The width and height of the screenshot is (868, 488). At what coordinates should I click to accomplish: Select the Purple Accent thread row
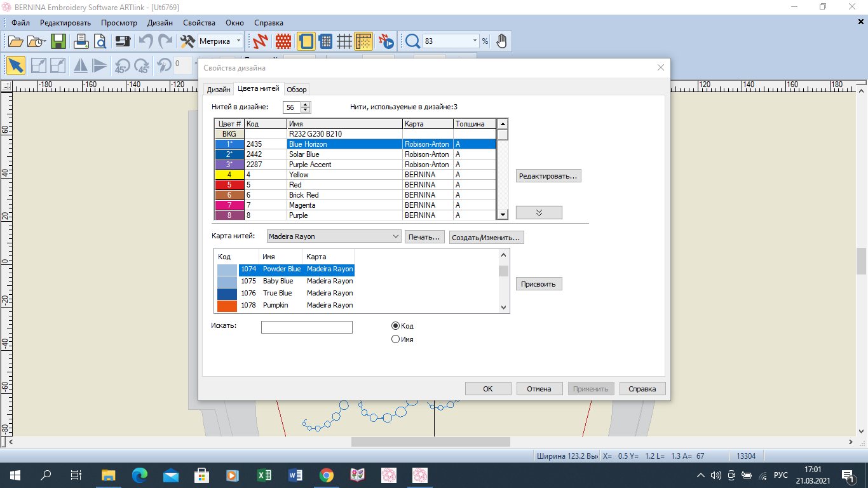pos(355,165)
